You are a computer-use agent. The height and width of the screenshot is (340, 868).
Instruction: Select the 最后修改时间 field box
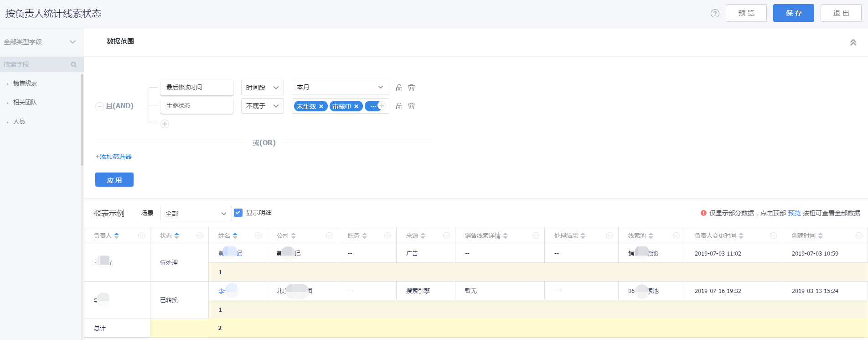(x=197, y=88)
